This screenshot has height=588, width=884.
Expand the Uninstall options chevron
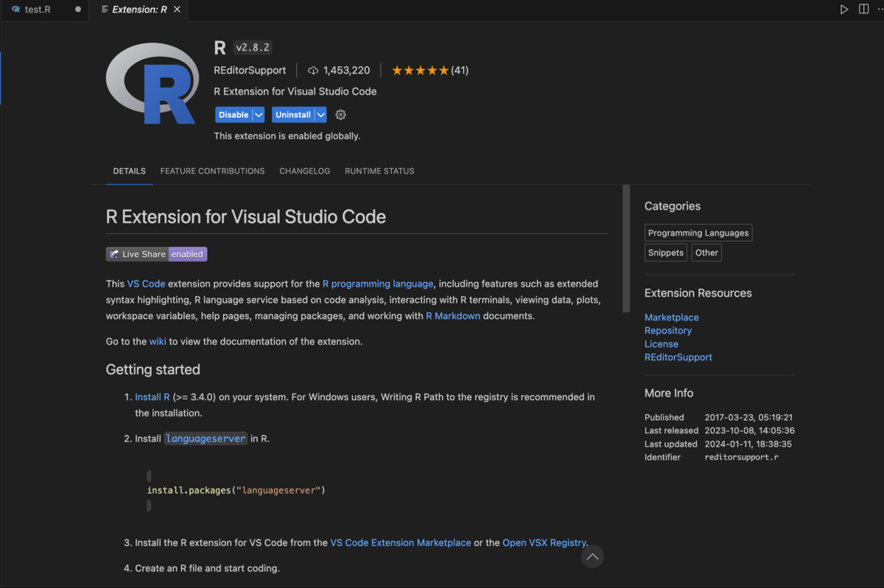pos(321,114)
